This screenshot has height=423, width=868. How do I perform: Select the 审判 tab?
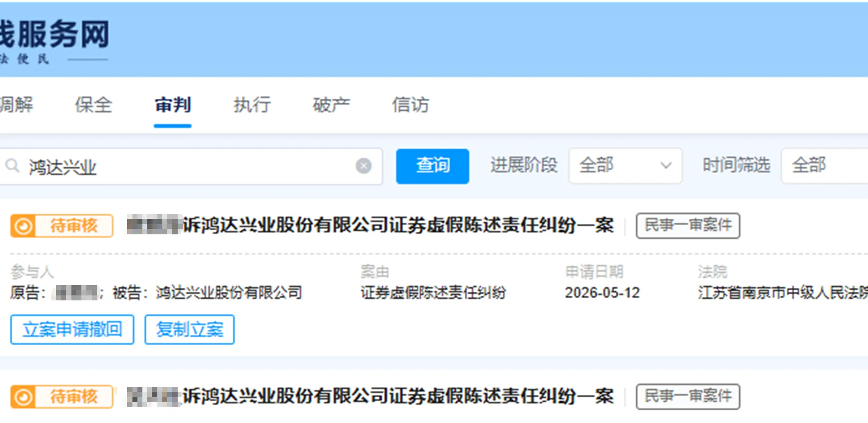pyautogui.click(x=173, y=105)
